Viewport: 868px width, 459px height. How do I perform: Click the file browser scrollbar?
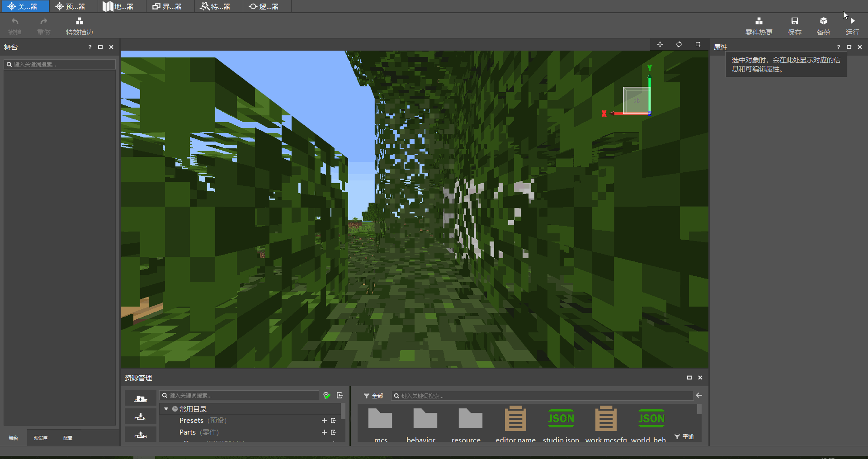[699, 409]
